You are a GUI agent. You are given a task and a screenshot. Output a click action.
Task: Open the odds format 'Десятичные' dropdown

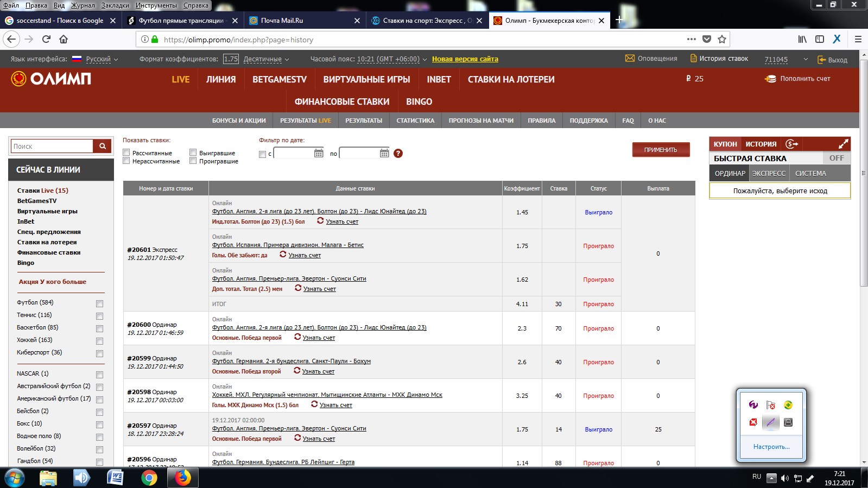pos(266,59)
